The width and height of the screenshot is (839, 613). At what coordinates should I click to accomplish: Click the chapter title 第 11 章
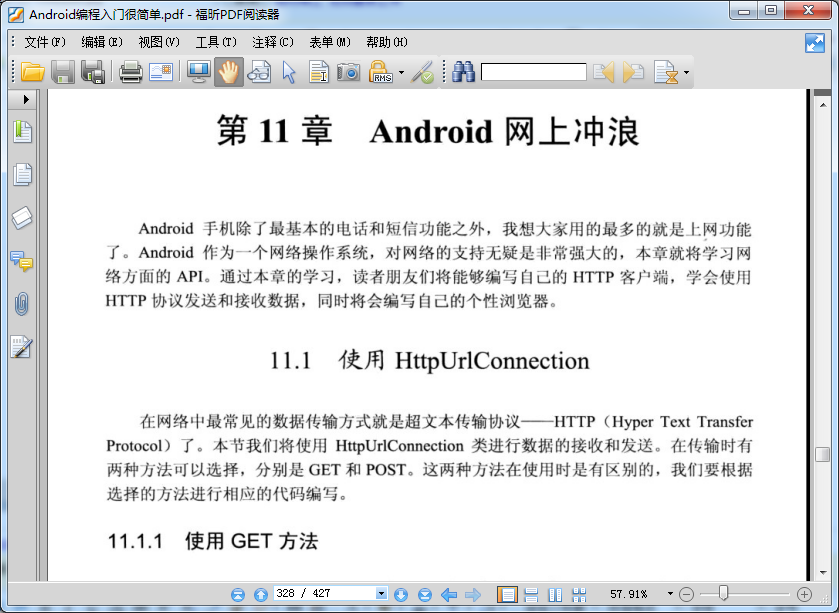(274, 131)
